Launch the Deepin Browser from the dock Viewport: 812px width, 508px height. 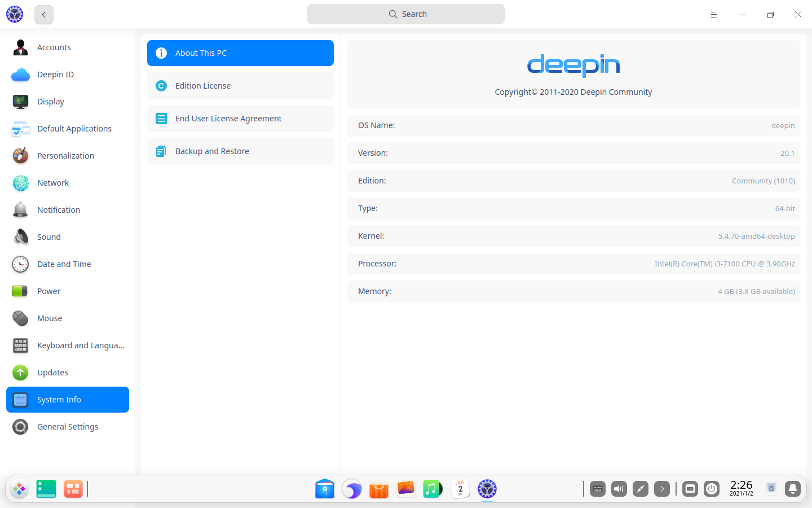click(x=352, y=489)
